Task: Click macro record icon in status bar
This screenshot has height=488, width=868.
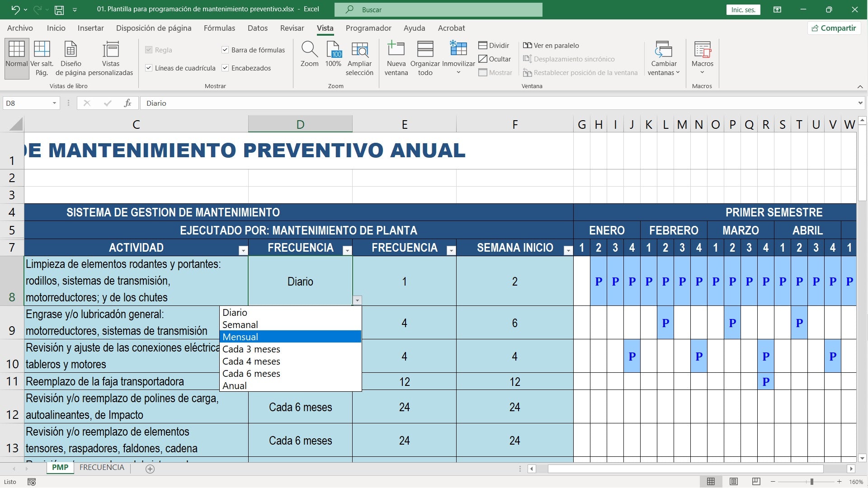Action: tap(32, 482)
